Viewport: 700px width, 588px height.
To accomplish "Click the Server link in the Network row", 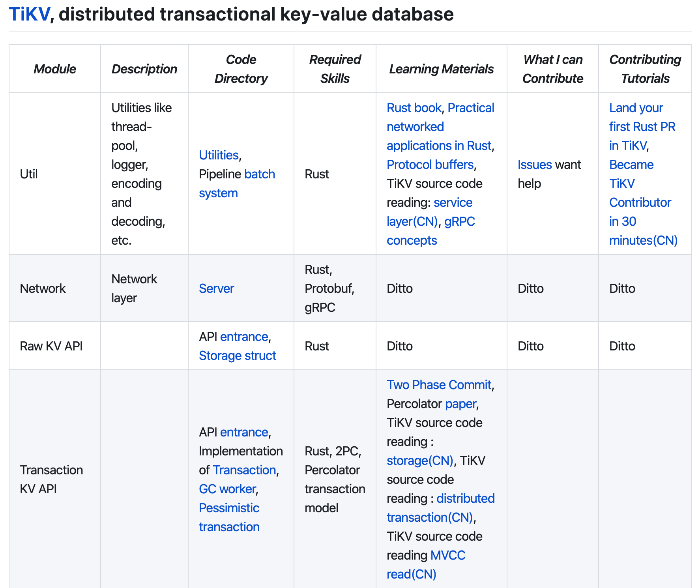I will pos(216,288).
